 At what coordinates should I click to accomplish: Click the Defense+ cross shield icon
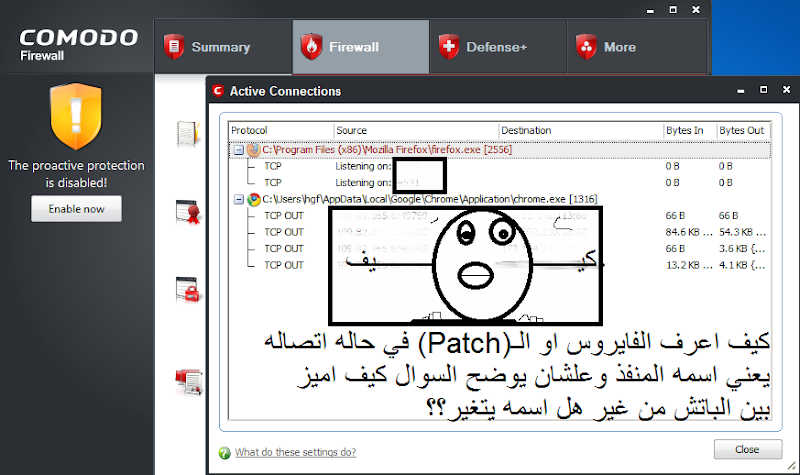(448, 47)
